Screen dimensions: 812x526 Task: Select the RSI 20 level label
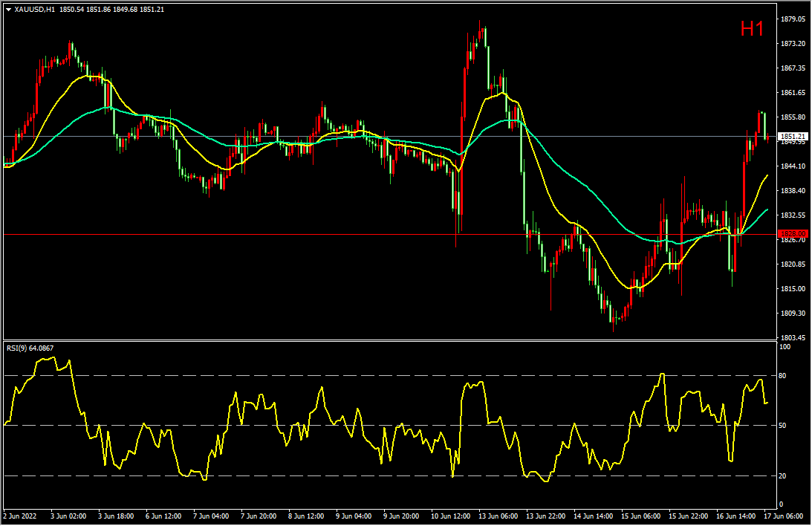point(783,475)
